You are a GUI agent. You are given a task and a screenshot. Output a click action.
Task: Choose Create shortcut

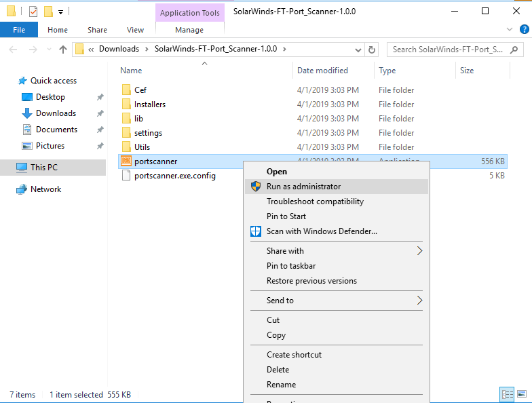337,354
